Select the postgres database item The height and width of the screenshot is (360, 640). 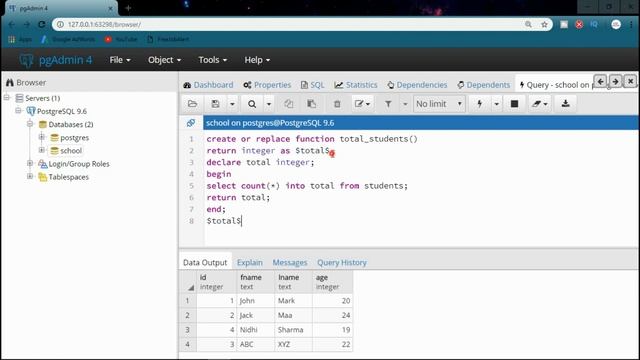74,138
